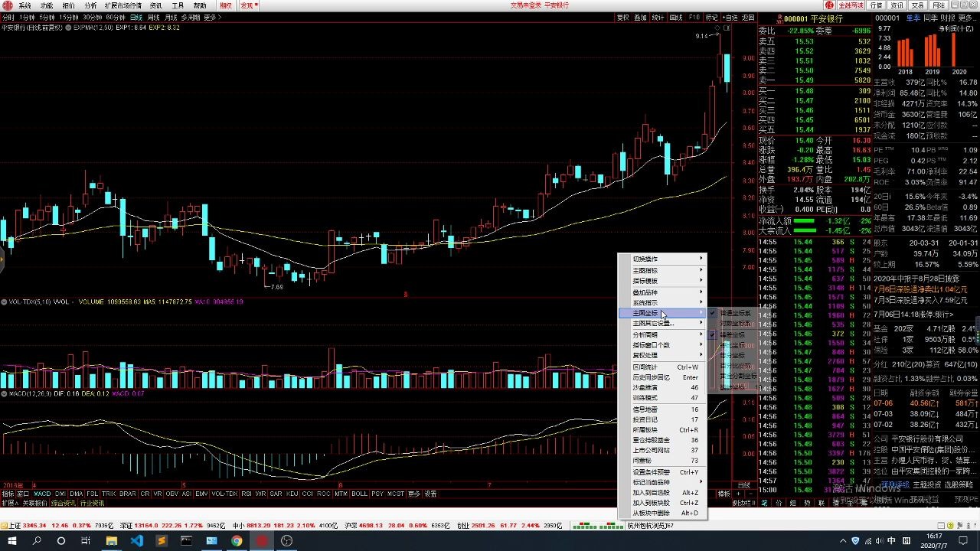Open the 主图指标 submenu in the context menu
The height and width of the screenshot is (551, 980).
tap(662, 270)
